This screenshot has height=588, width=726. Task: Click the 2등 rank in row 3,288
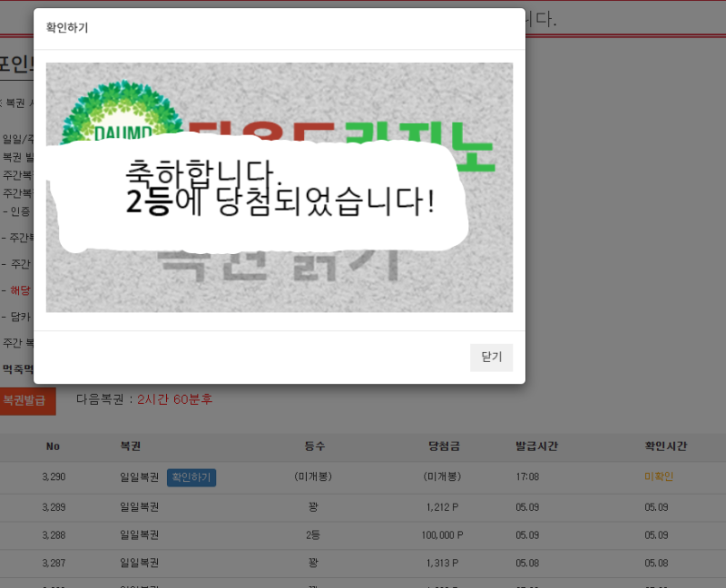point(313,535)
